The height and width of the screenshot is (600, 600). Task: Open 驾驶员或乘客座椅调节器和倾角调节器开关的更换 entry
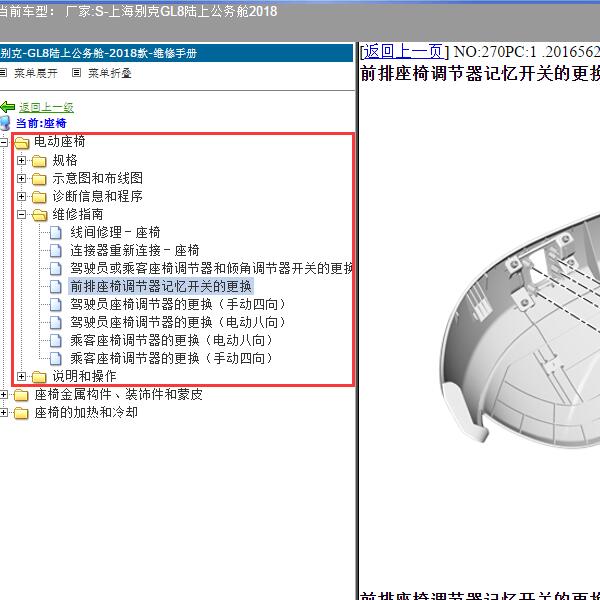[211, 268]
